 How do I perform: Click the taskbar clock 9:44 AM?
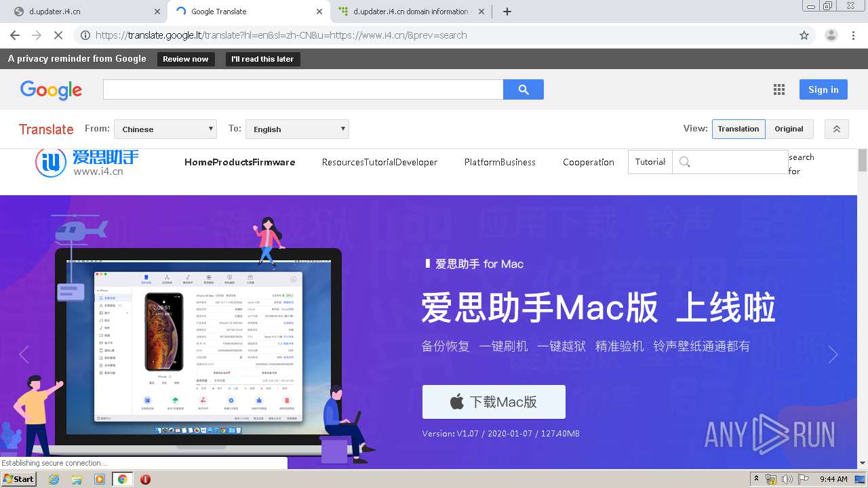tap(833, 479)
